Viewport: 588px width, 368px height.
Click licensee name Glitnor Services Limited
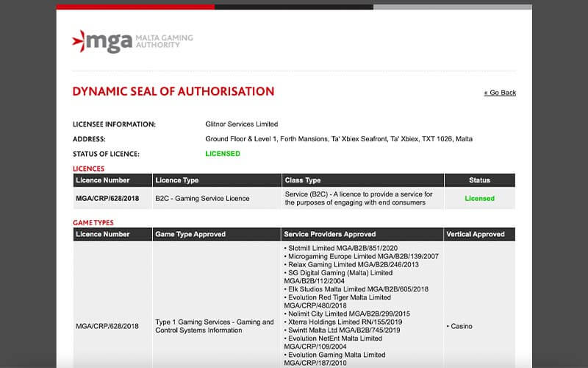[242, 124]
